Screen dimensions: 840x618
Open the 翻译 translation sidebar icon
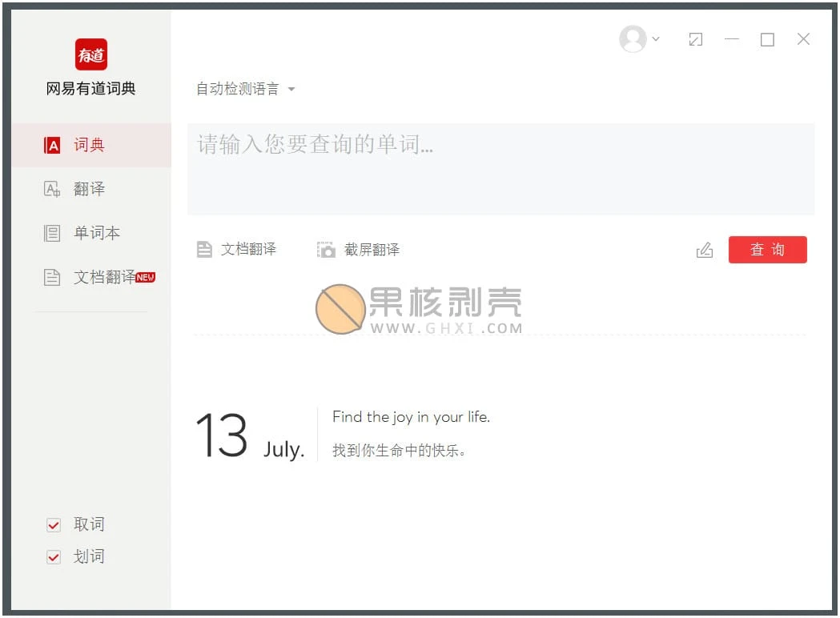pos(53,189)
